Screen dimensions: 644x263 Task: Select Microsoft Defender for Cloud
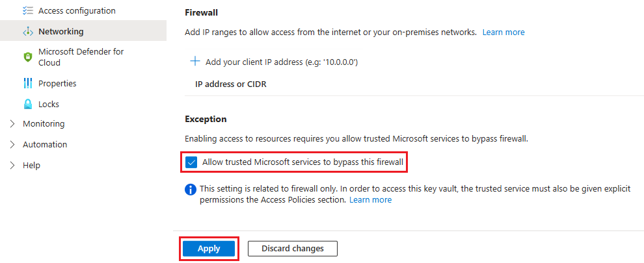[81, 57]
